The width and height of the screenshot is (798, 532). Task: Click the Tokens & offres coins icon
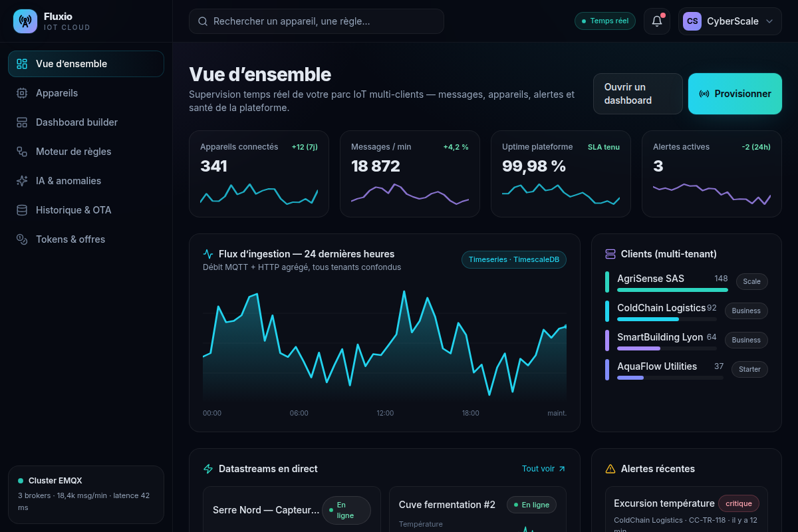(22, 239)
